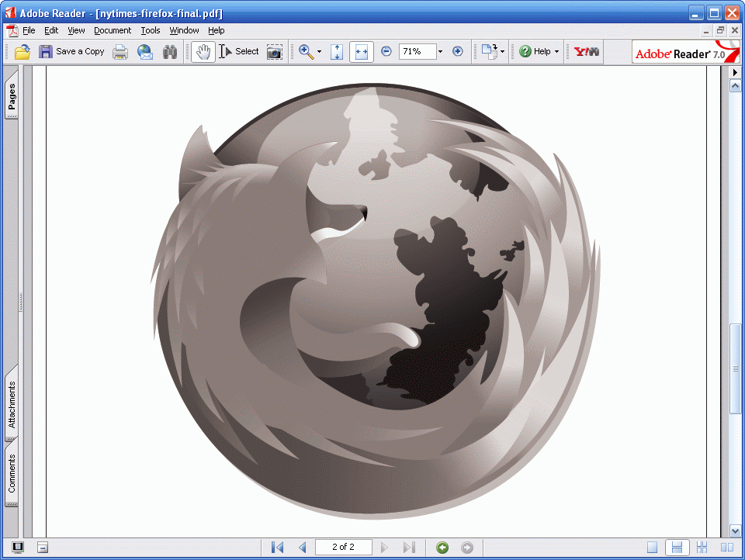
Task: Activate the Zoom In magnifier tool
Action: pos(306,52)
